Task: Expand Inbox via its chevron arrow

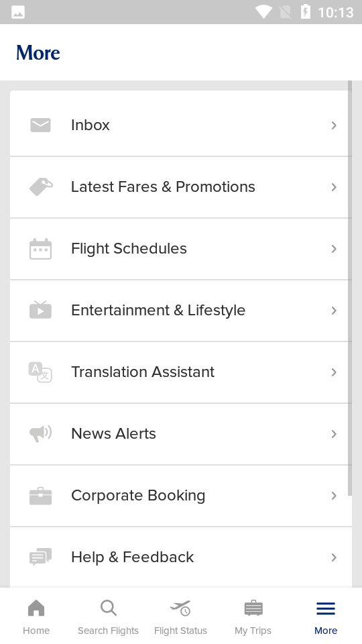Action: coord(334,125)
